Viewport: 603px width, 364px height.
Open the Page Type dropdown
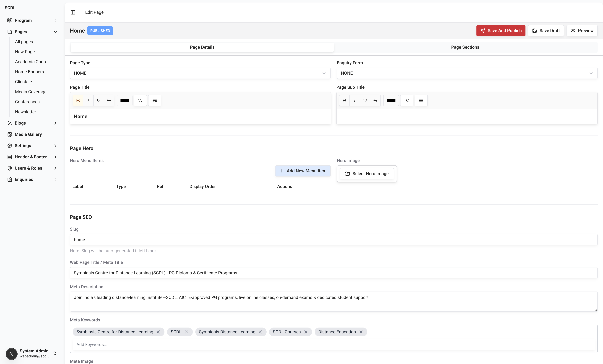tap(200, 73)
